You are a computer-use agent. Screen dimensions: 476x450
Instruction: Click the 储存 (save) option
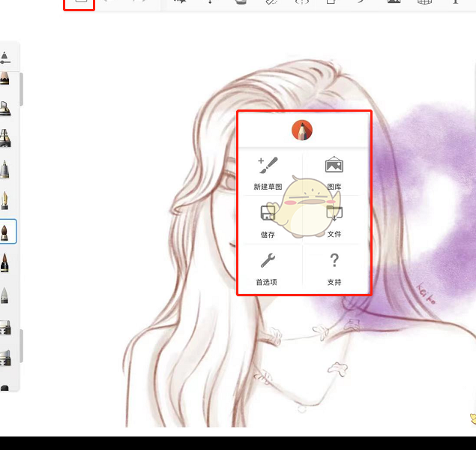pyautogui.click(x=268, y=221)
